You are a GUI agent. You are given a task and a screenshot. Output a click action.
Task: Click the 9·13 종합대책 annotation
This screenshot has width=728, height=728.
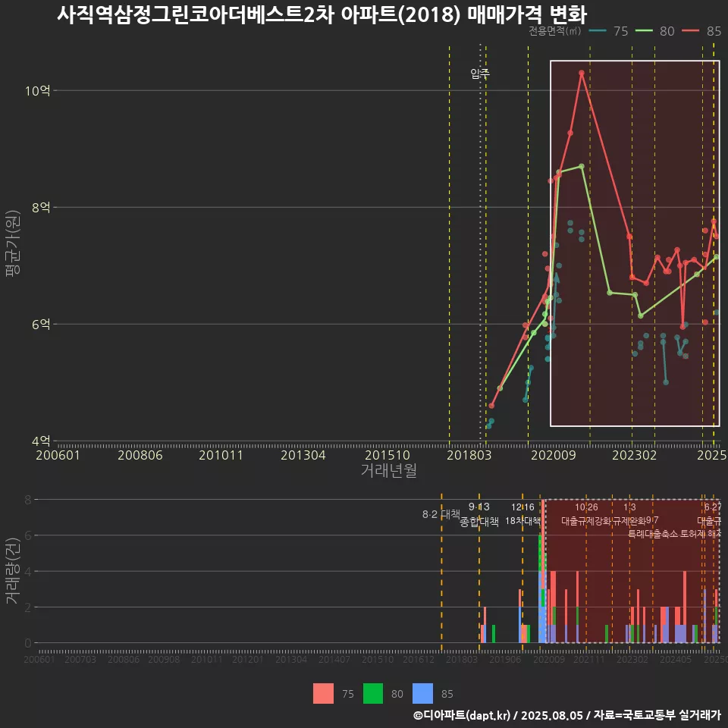(x=479, y=514)
